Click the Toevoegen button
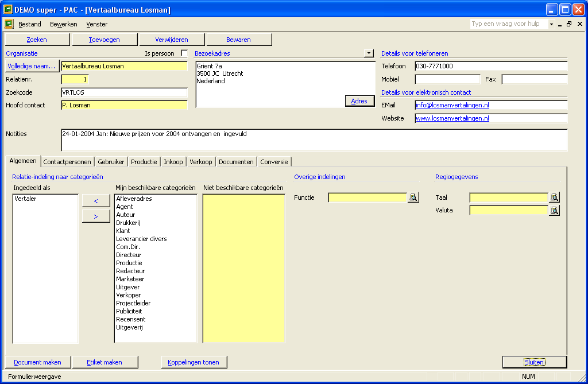Screen dimensions: 588x384 coord(105,40)
